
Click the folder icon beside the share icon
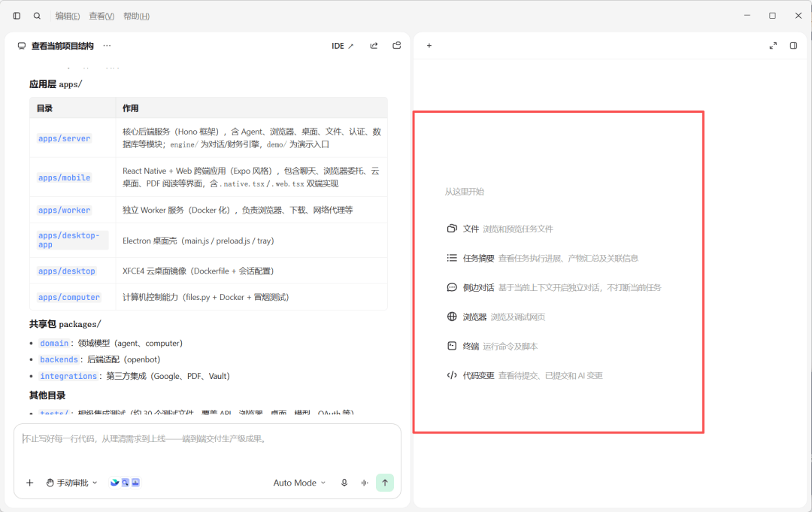[397, 46]
